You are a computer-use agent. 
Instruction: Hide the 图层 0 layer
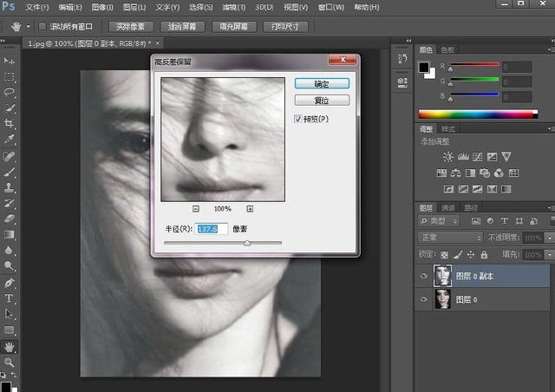[x=424, y=299]
